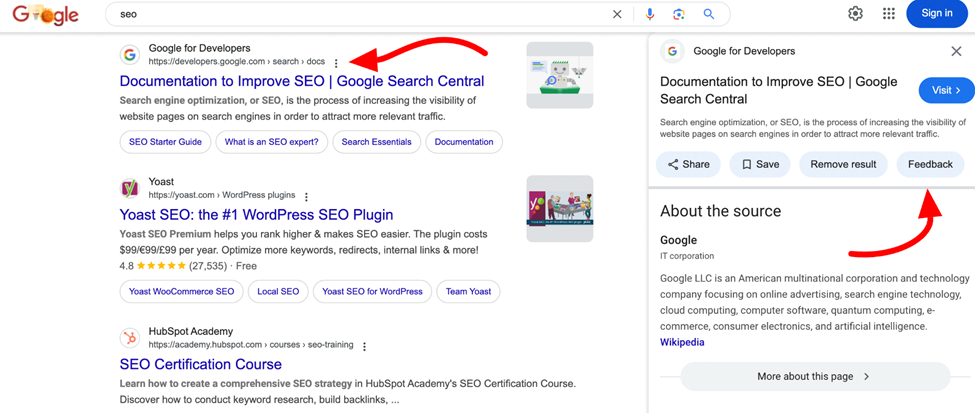This screenshot has height=413, width=975.
Task: Open the Google apps grid icon
Action: [889, 14]
